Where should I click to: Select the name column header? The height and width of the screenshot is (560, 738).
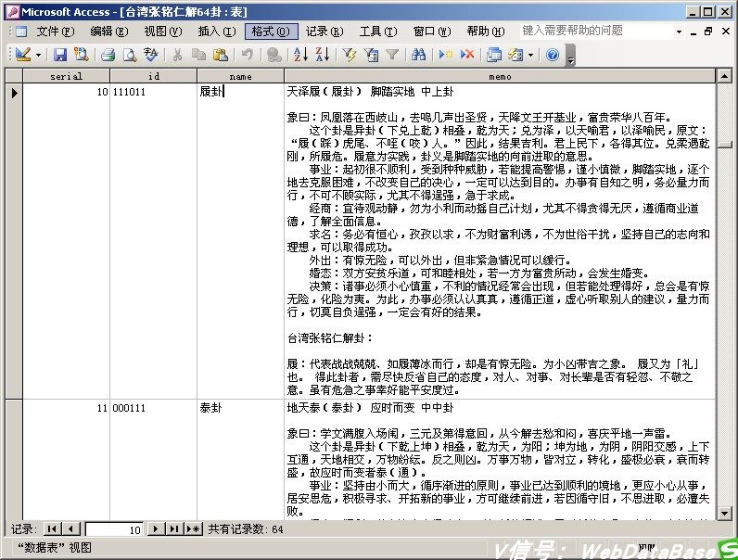[240, 76]
